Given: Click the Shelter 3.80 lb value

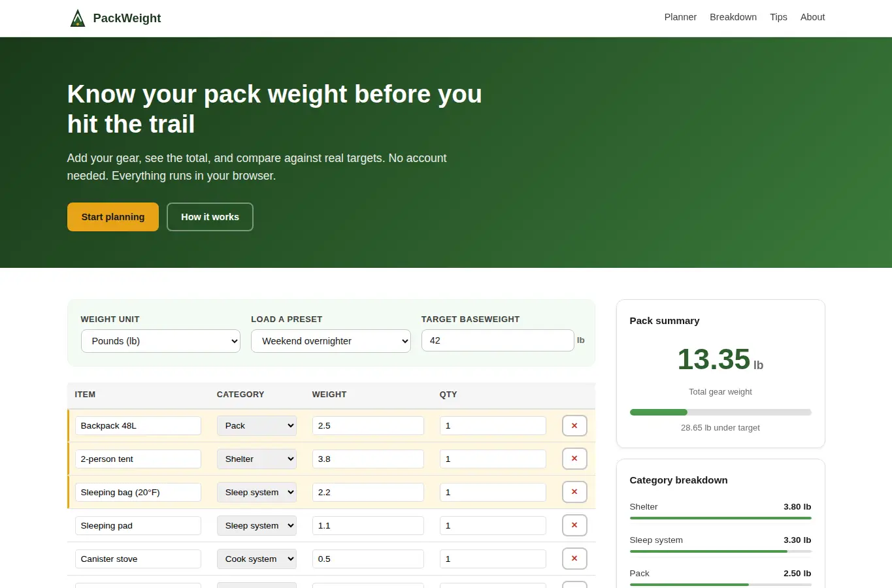Looking at the screenshot, I should coord(797,507).
